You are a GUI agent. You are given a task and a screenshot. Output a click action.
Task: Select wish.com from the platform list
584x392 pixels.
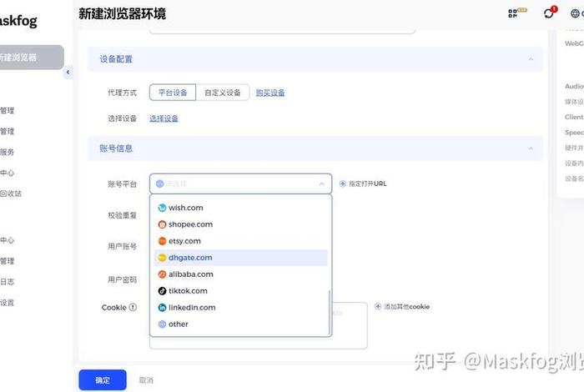240,208
